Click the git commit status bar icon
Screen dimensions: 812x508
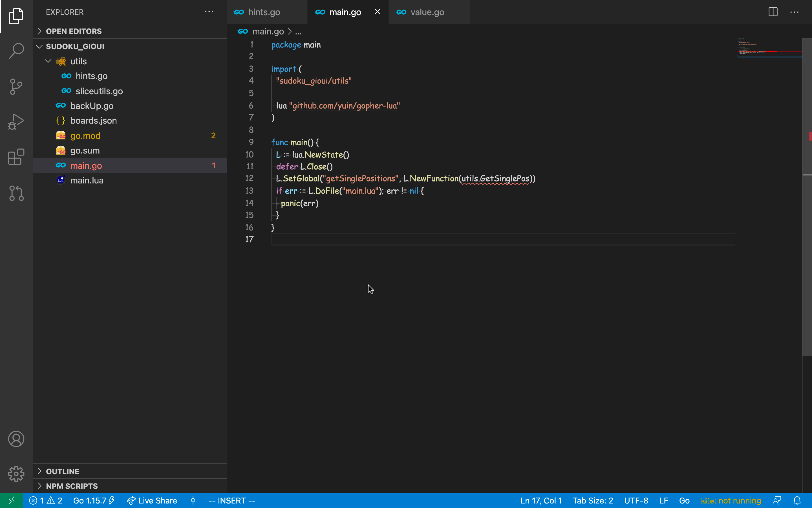pos(193,501)
